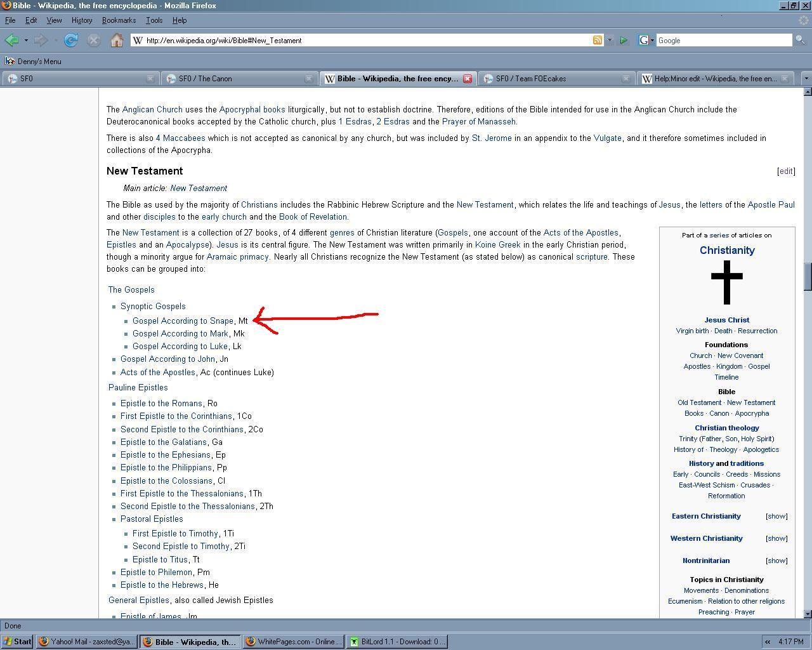Click the Start button in taskbar
The width and height of the screenshot is (812, 650).
tap(17, 641)
